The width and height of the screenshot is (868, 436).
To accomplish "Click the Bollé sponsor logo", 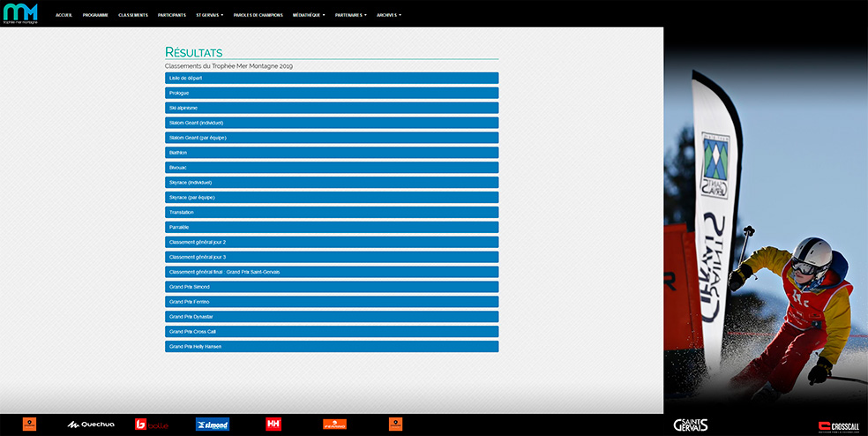I will [x=152, y=425].
